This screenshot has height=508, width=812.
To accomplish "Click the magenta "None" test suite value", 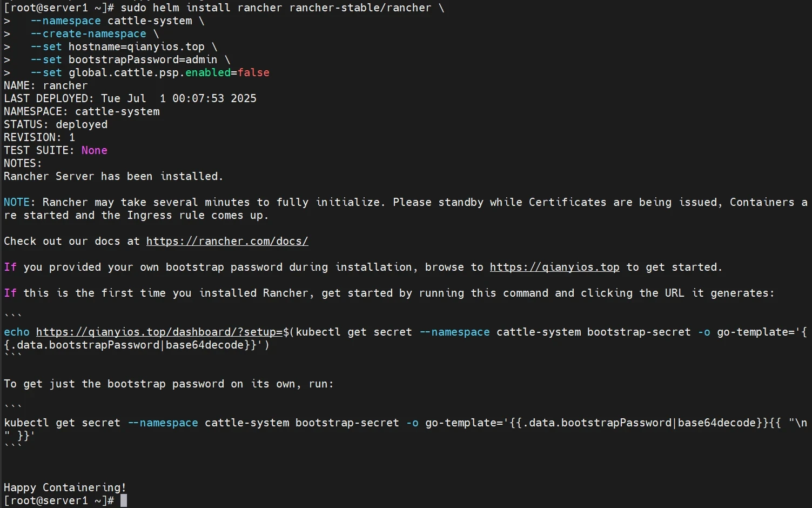I will click(95, 150).
